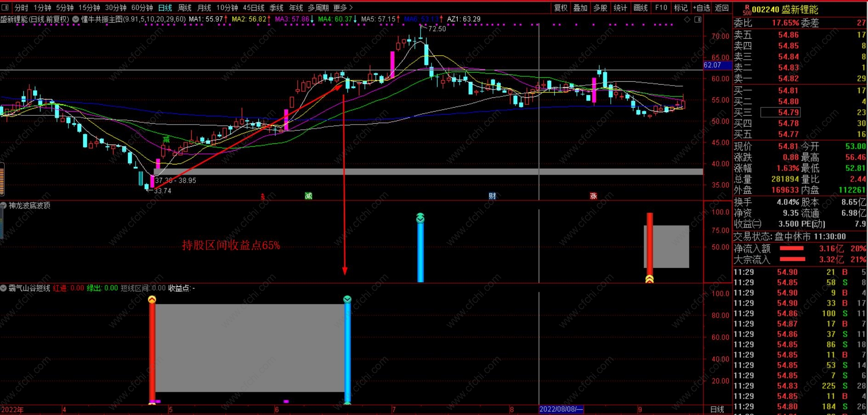The height and width of the screenshot is (415, 868).
Task: Toggle 复权 price adjustment
Action: 561,8
